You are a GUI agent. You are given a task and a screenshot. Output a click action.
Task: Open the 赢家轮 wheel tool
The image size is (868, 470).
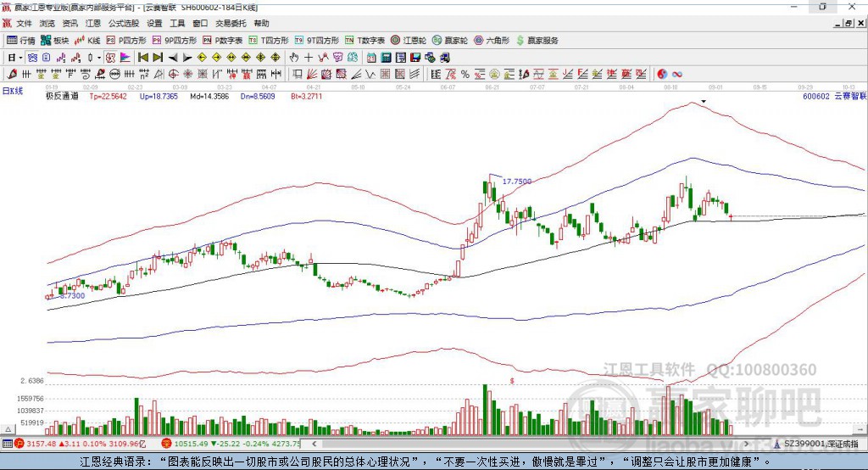[x=450, y=41]
